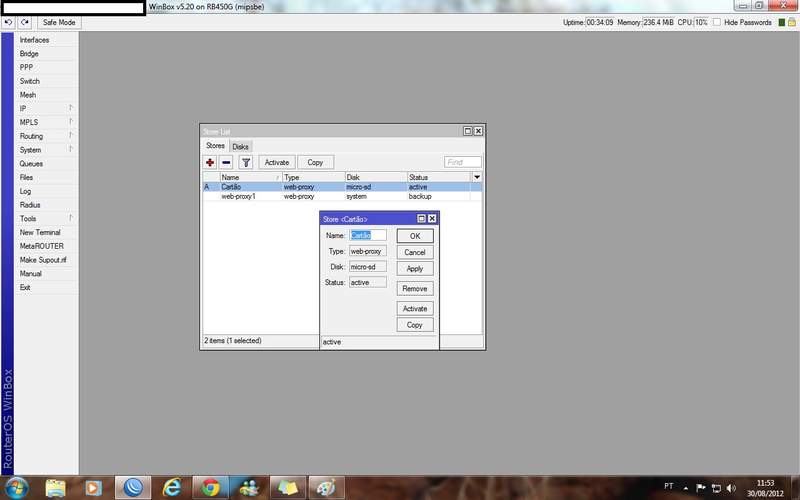Click Copy in Store List toolbar
This screenshot has width=800, height=500.
point(315,162)
